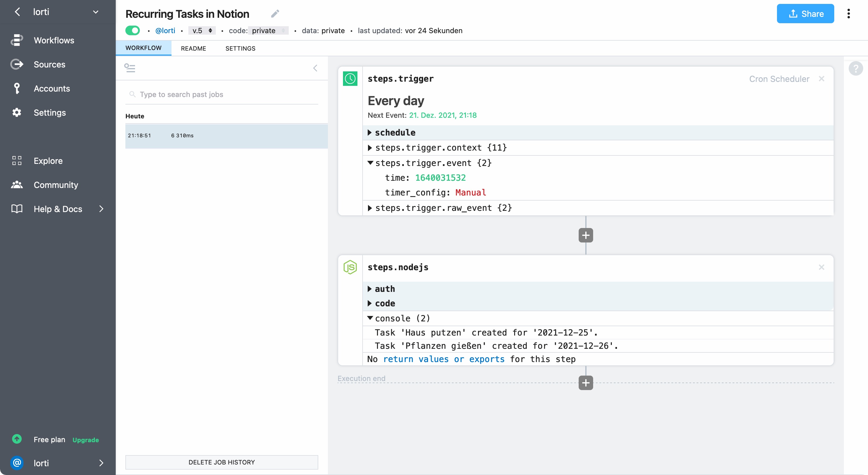Open the v.5 version dropdown
The width and height of the screenshot is (868, 475).
[202, 31]
